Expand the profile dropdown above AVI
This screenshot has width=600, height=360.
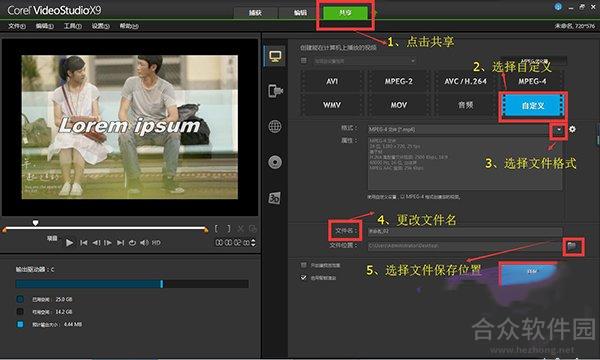(413, 60)
